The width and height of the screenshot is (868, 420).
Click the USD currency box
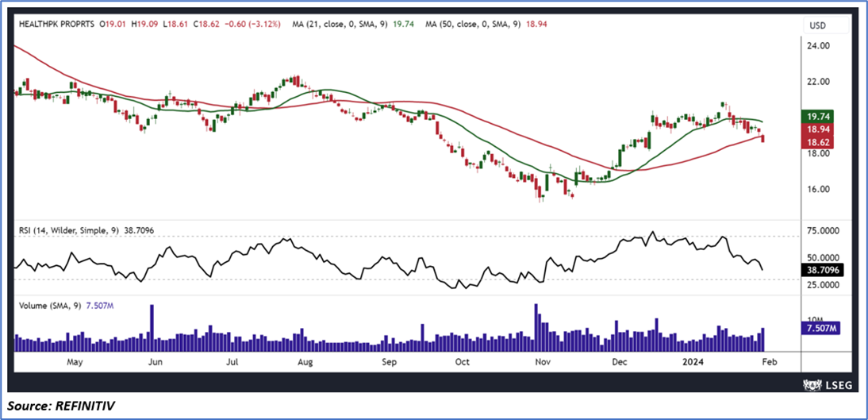[825, 25]
